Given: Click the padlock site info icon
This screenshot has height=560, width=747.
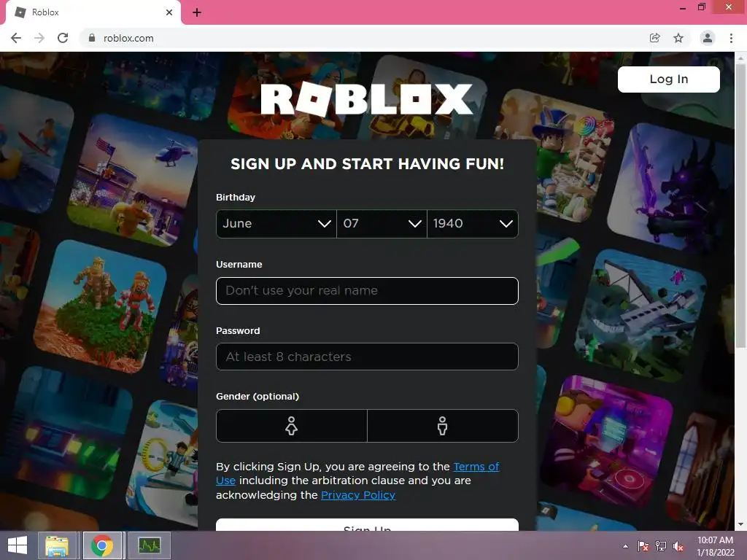Looking at the screenshot, I should [92, 38].
